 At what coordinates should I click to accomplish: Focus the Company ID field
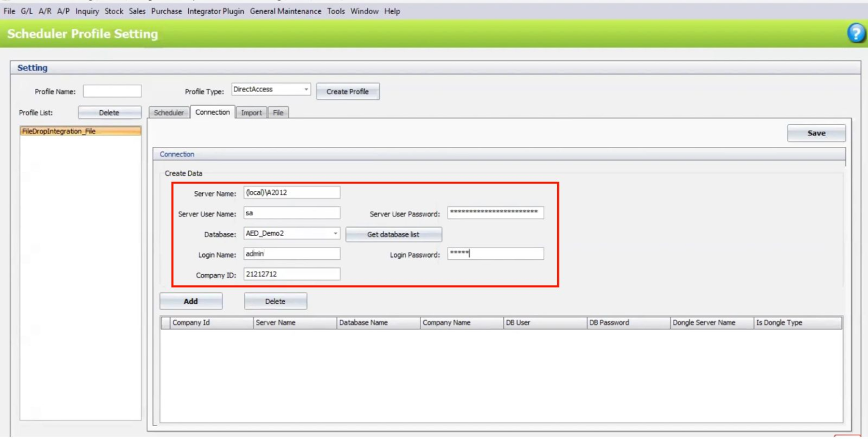coord(292,274)
